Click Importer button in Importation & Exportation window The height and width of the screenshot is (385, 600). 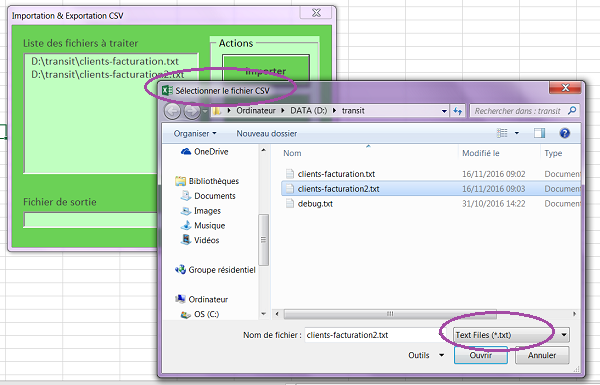[x=266, y=71]
